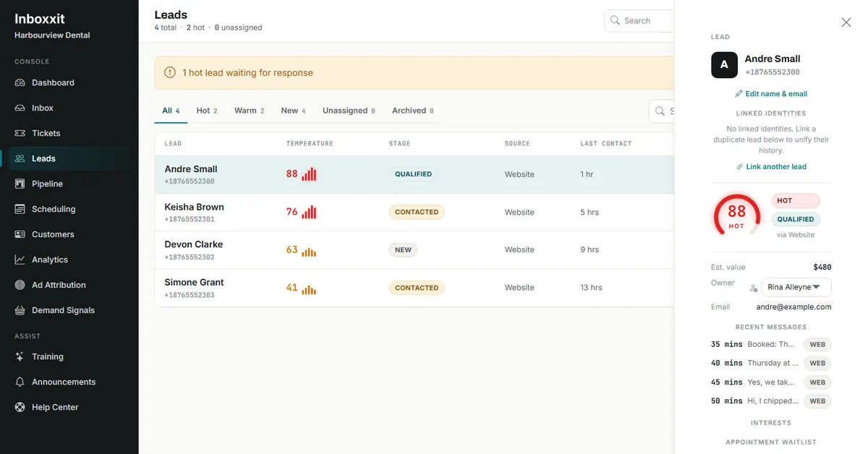Click QUALIFIED stage badge in Andre Small row
The height and width of the screenshot is (454, 868).
413,174
